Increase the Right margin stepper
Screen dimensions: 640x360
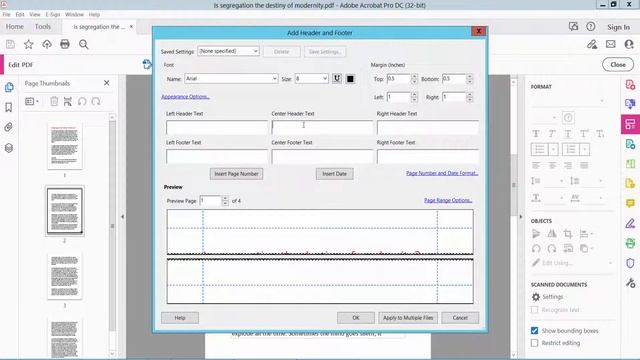pos(469,94)
